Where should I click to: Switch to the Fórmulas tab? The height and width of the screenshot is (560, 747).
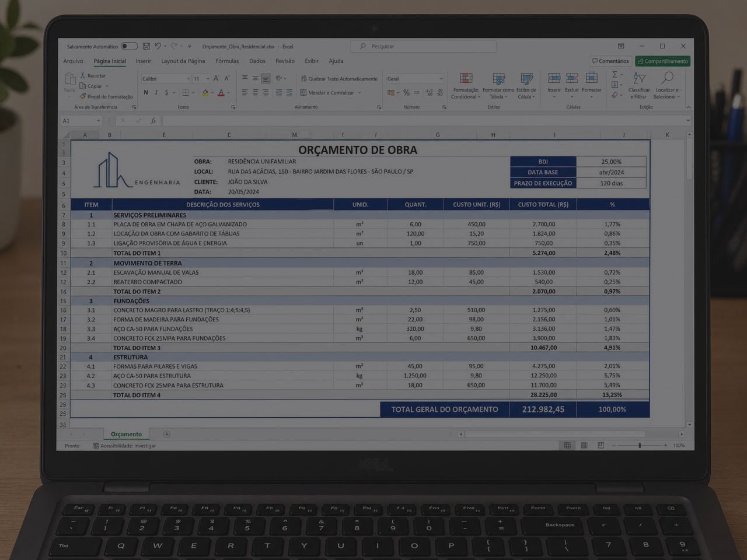(x=227, y=61)
